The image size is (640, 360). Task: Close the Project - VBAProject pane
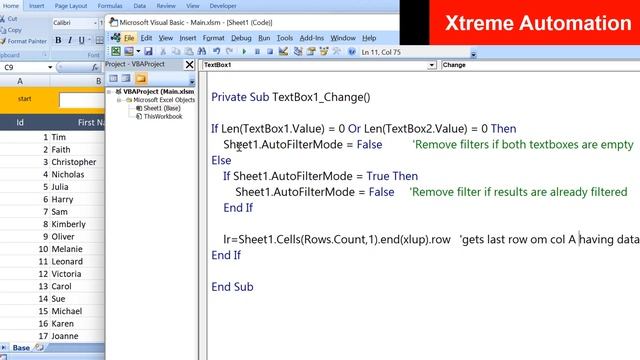[189, 64]
